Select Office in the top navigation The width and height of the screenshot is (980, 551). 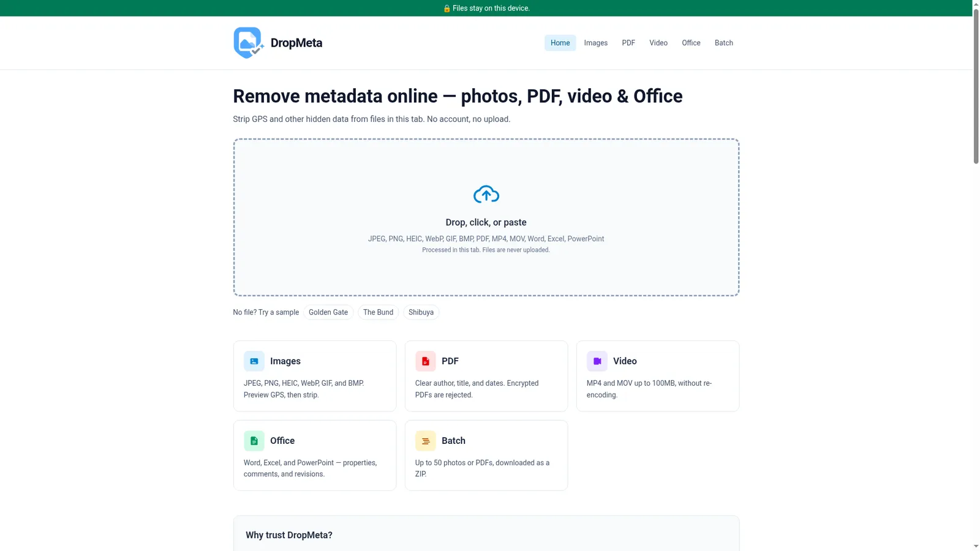(x=691, y=43)
